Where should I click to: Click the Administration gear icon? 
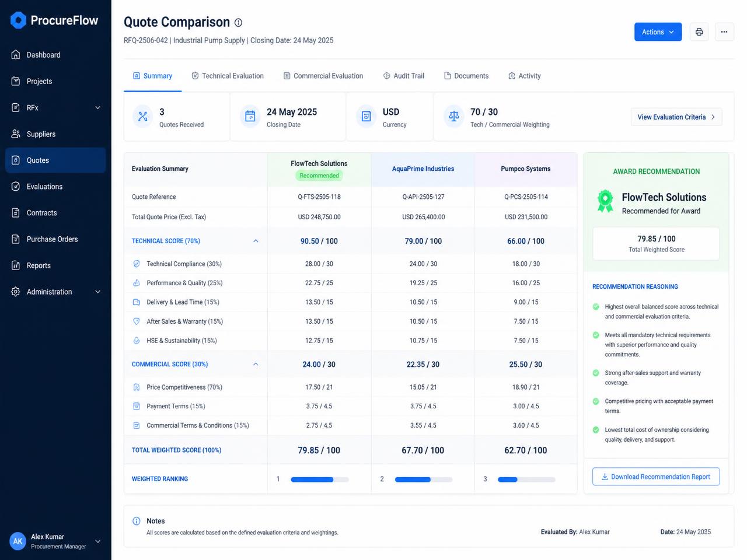(x=16, y=291)
